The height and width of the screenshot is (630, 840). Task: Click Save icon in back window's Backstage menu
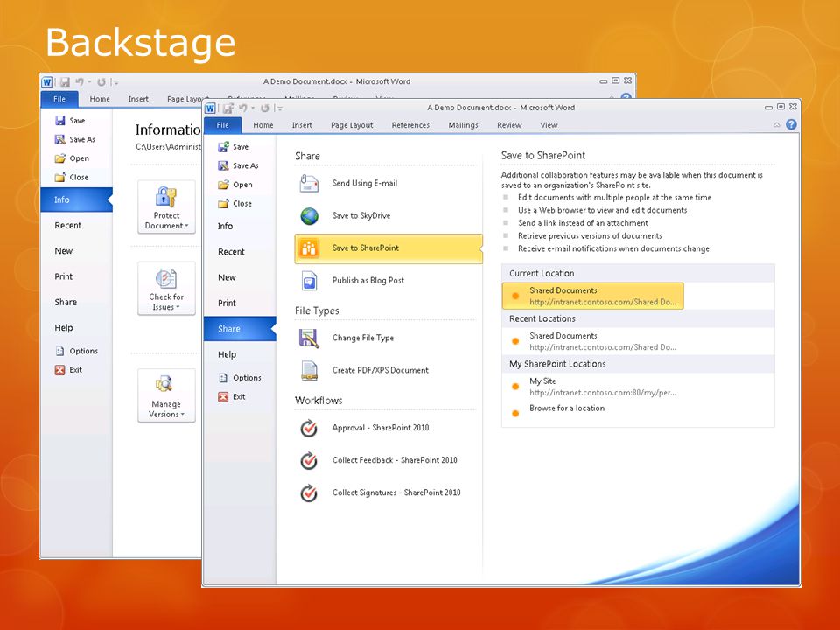[x=60, y=121]
